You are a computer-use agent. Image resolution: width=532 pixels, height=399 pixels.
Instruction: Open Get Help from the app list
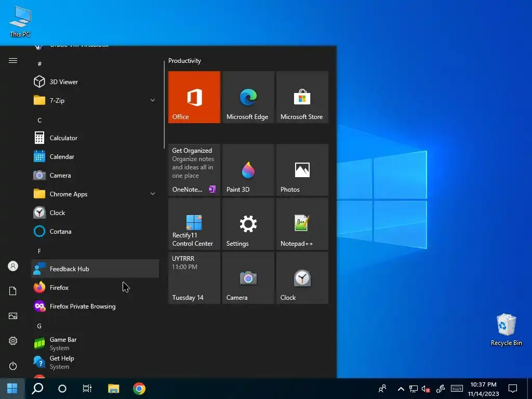coord(95,362)
